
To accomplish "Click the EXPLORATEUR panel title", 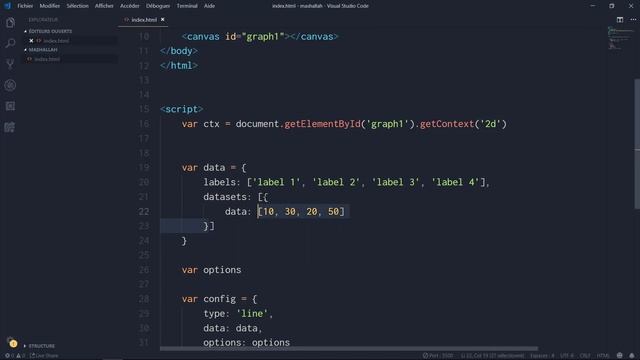I will (x=43, y=20).
